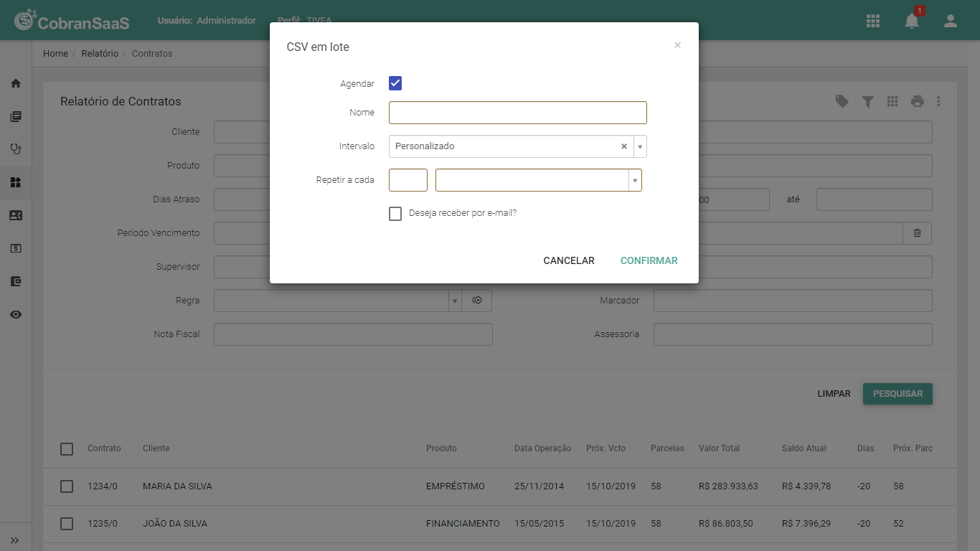Click the Nome input field

[518, 113]
